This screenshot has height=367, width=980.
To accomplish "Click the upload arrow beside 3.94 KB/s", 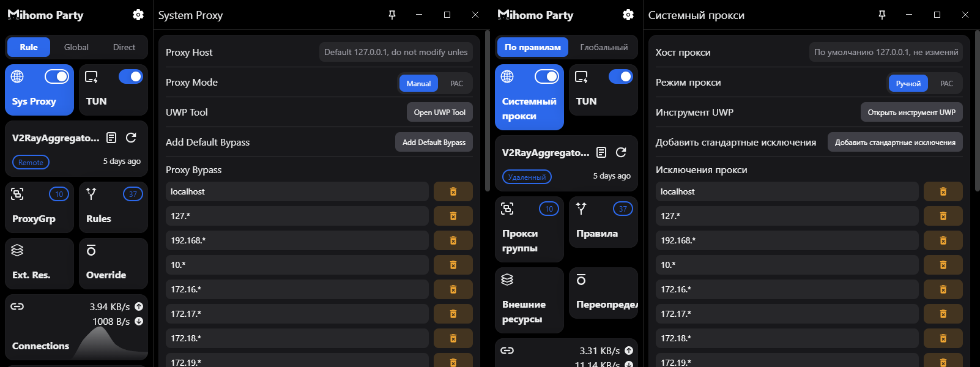I will pyautogui.click(x=139, y=306).
